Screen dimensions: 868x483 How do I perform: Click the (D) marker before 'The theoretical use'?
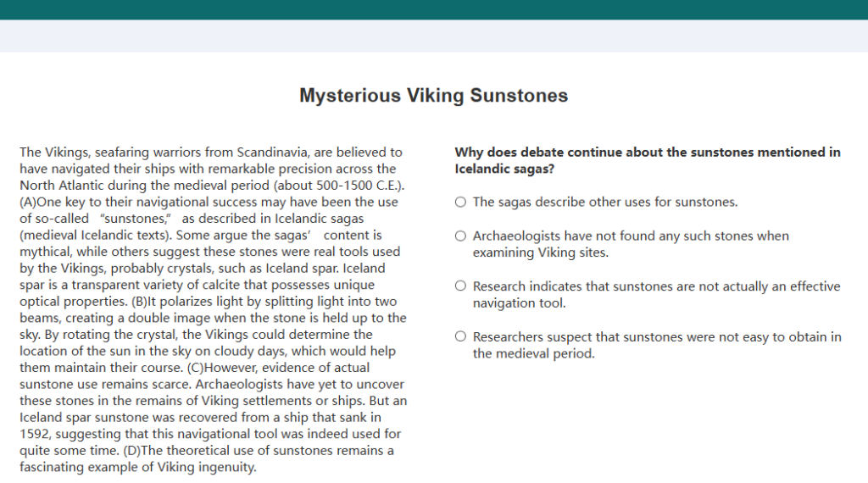tap(131, 451)
